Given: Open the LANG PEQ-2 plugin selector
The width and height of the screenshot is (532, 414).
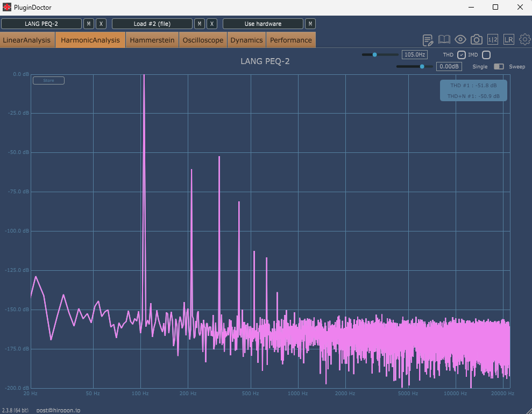Looking at the screenshot, I should tap(41, 24).
